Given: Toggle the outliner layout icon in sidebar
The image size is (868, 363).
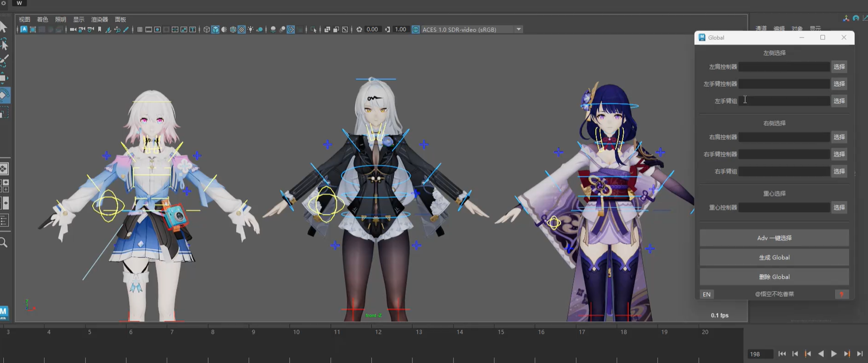Looking at the screenshot, I should (x=4, y=221).
